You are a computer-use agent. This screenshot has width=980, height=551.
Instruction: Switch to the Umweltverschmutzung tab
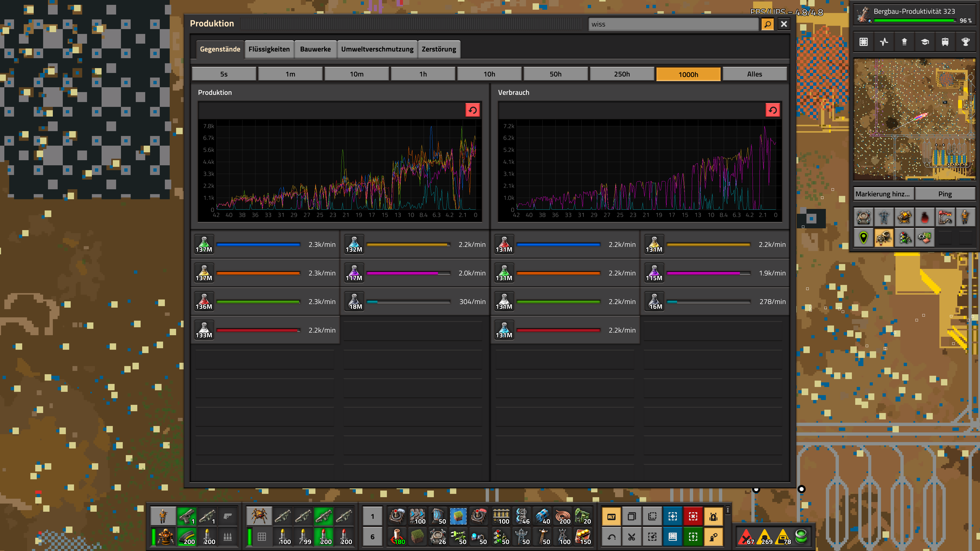377,49
